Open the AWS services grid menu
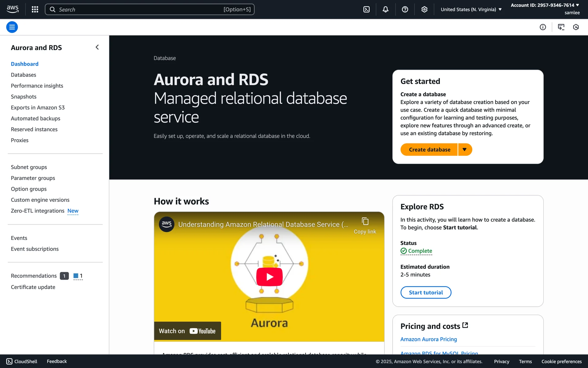The image size is (588, 368). 35,10
